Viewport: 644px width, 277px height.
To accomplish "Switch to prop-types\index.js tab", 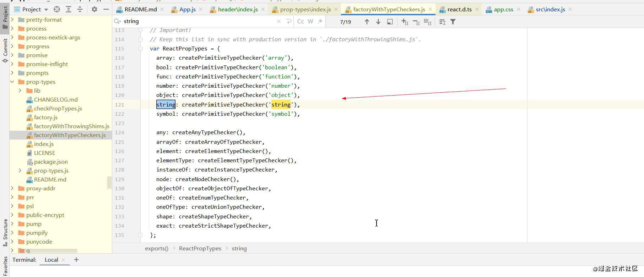I will pos(305,10).
